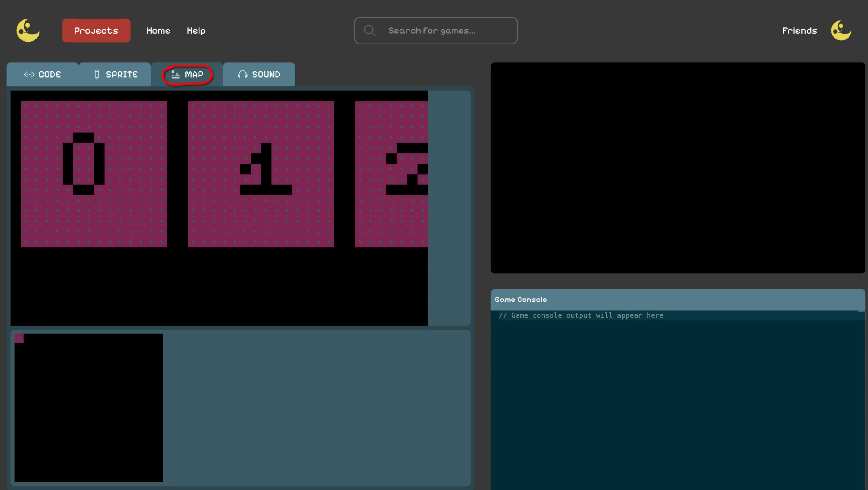This screenshot has width=868, height=490.
Task: Switch to the SOUND tab
Action: pos(259,74)
